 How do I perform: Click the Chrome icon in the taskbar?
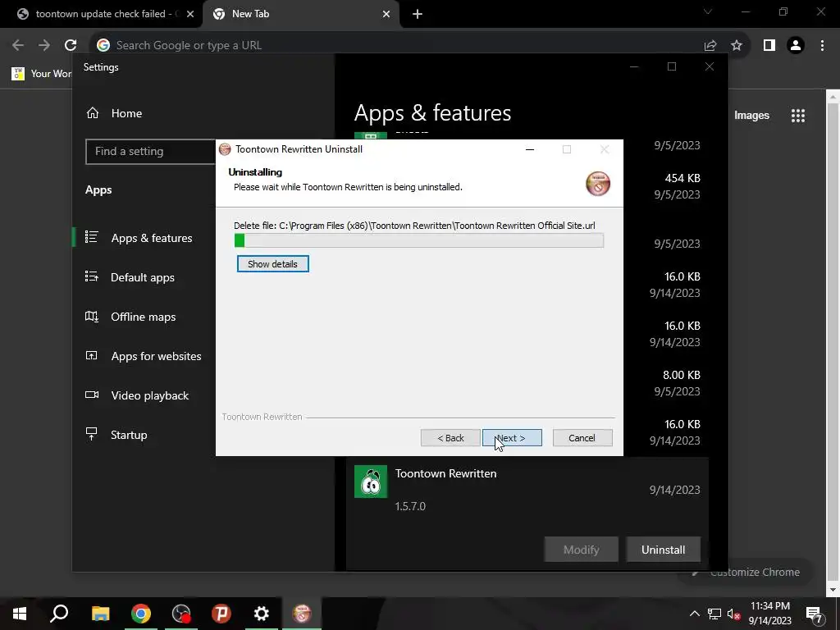click(x=141, y=614)
